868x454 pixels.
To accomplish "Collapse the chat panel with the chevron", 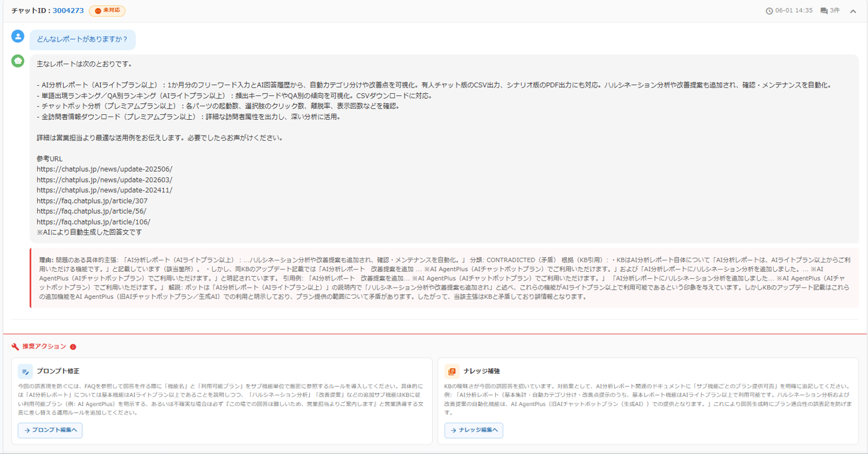I will (x=853, y=11).
